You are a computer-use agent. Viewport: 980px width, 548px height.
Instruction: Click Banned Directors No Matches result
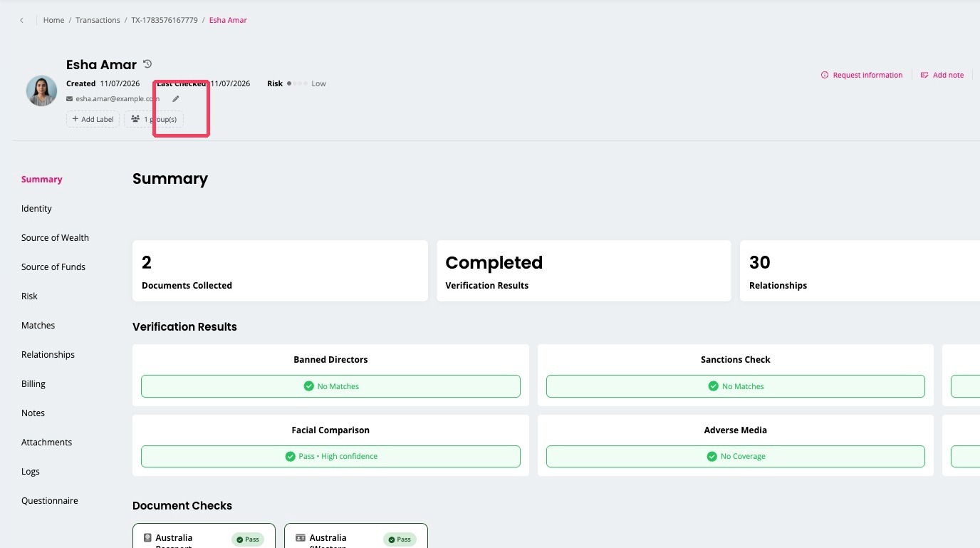[330, 386]
